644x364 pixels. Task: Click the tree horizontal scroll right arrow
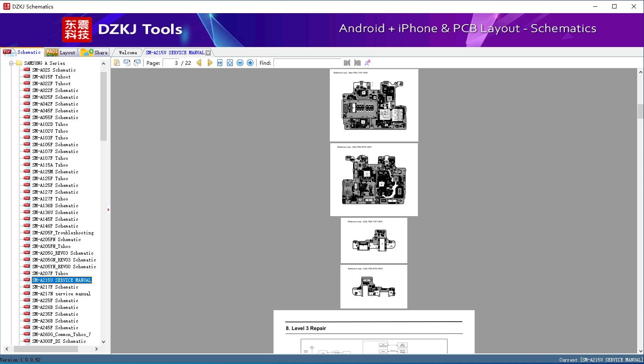[x=97, y=349]
